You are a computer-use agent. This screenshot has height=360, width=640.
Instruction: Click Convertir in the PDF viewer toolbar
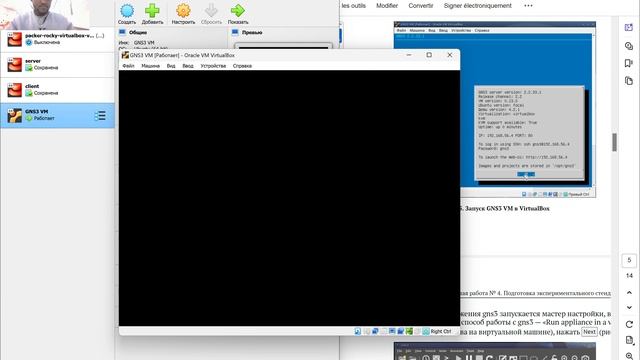tap(421, 6)
